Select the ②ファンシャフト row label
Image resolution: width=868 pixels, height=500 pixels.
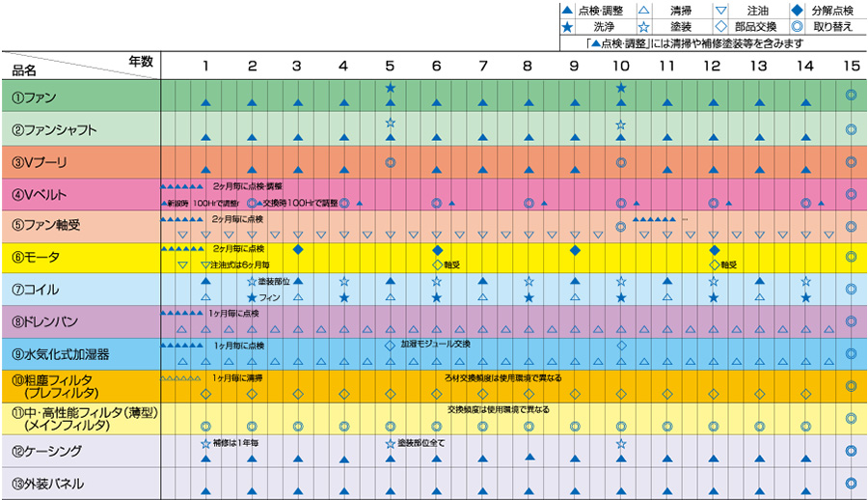(x=54, y=129)
